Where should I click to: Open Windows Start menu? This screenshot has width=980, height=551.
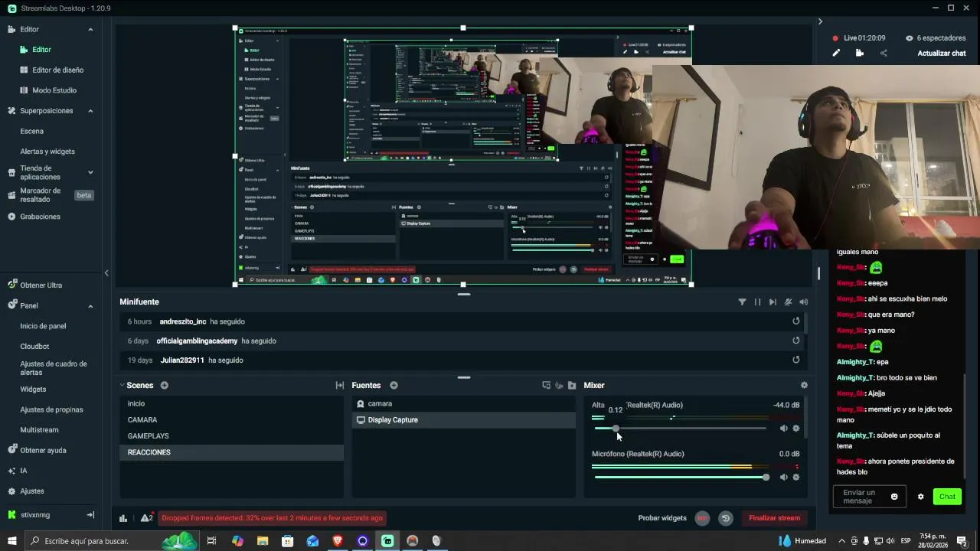tap(11, 541)
